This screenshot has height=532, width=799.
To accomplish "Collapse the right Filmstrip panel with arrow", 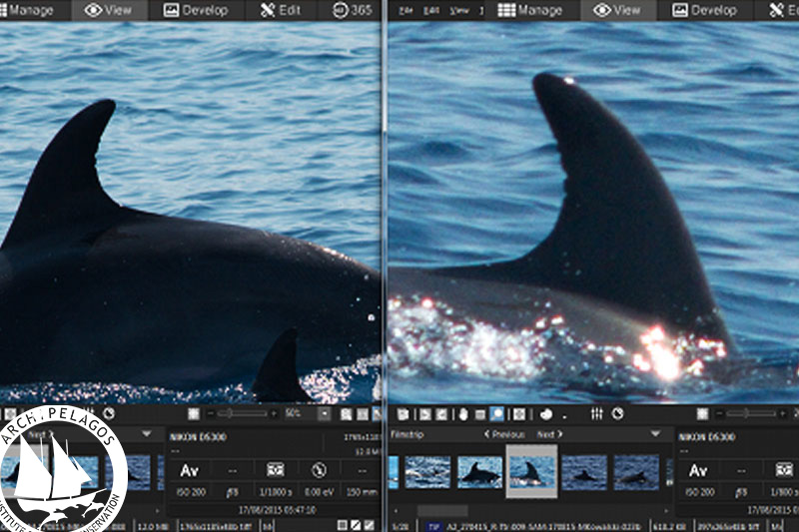I will pos(655,434).
